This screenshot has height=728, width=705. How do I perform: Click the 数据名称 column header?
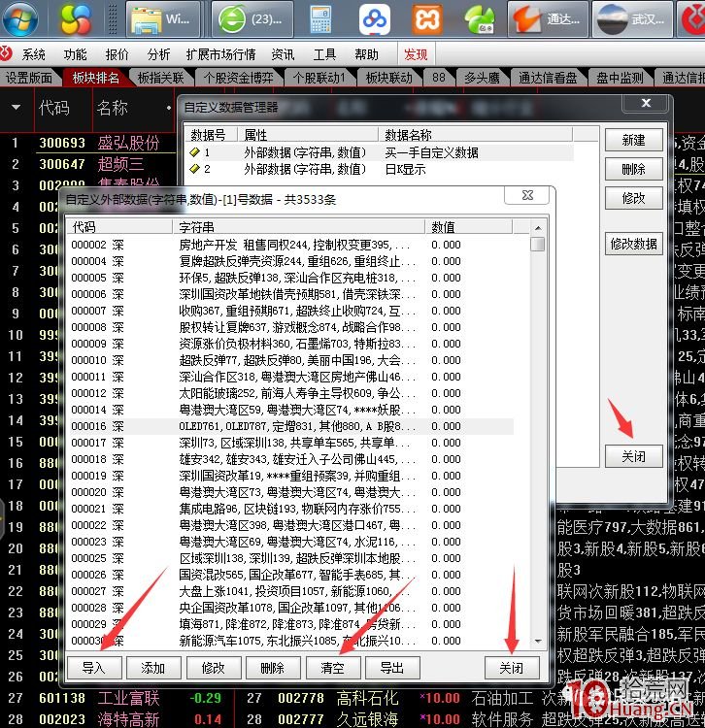[x=475, y=135]
